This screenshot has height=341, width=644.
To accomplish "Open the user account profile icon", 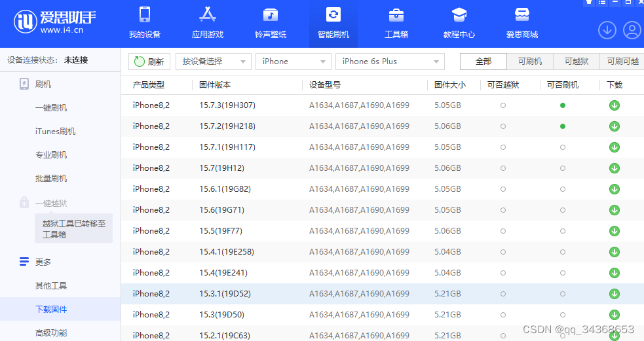I will tap(632, 30).
